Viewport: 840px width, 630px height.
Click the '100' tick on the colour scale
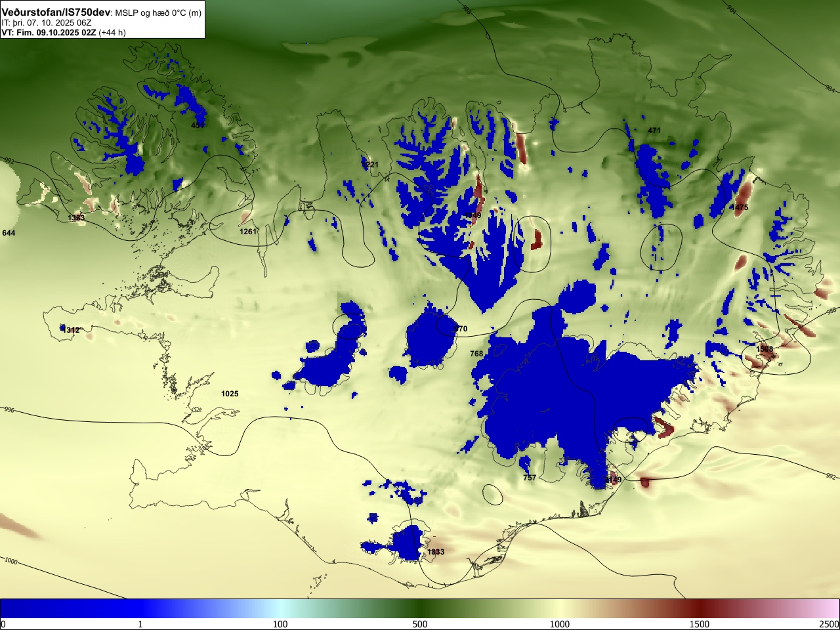tap(280, 624)
